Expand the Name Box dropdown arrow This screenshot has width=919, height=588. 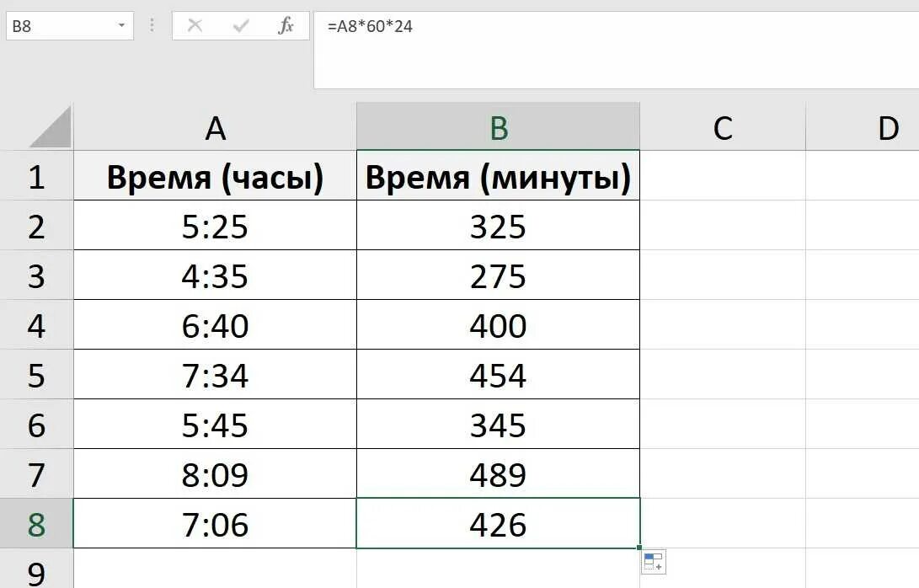coord(122,26)
